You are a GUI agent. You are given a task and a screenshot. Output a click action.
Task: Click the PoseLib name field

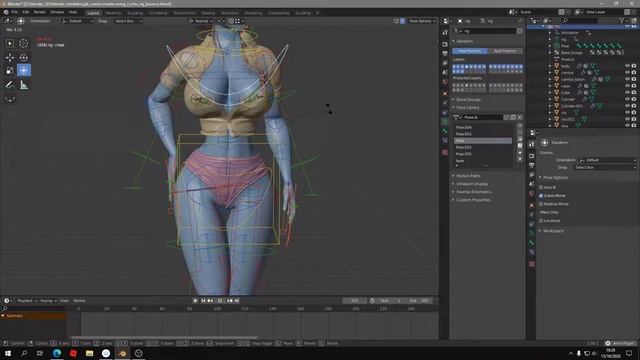click(x=482, y=117)
